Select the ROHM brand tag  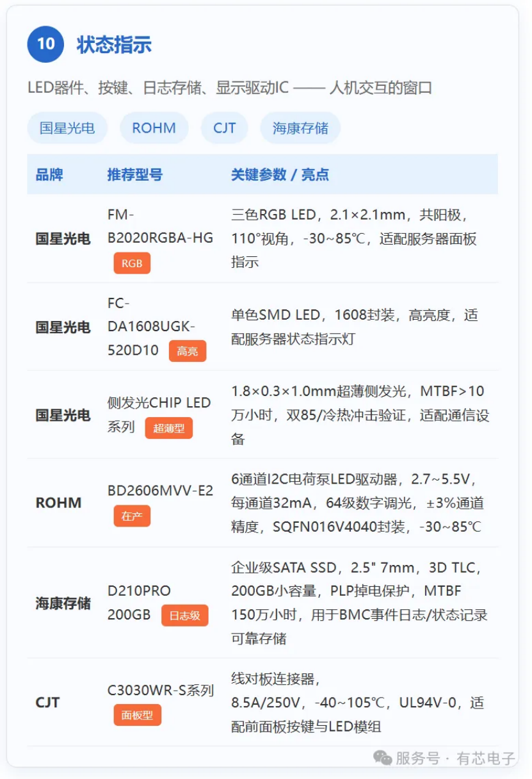154,127
